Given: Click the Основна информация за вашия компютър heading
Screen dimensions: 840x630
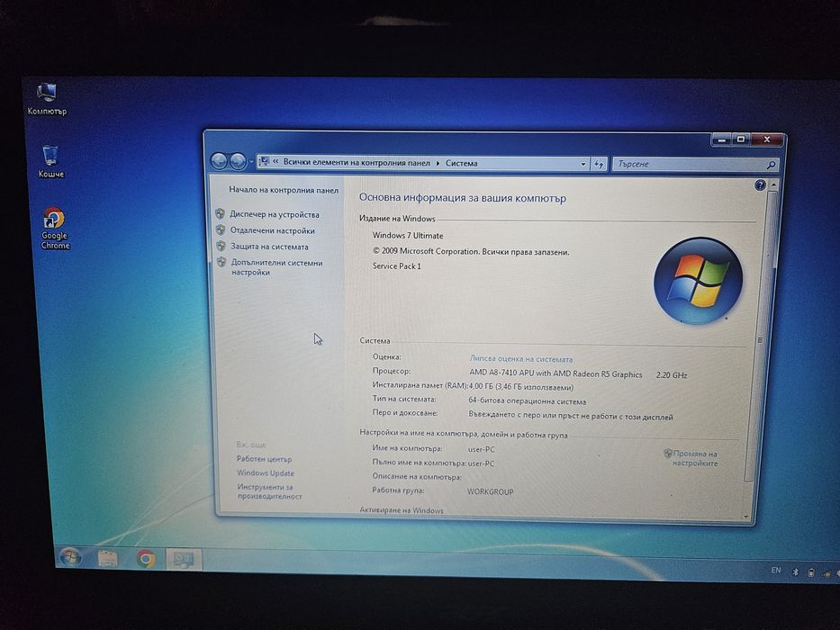Looking at the screenshot, I should [463, 197].
